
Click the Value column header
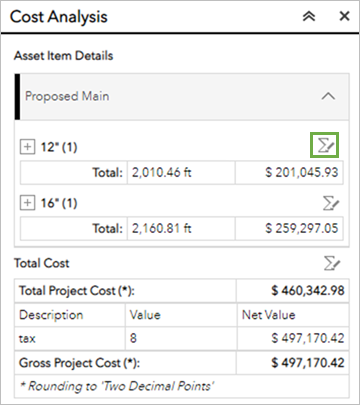tap(145, 315)
